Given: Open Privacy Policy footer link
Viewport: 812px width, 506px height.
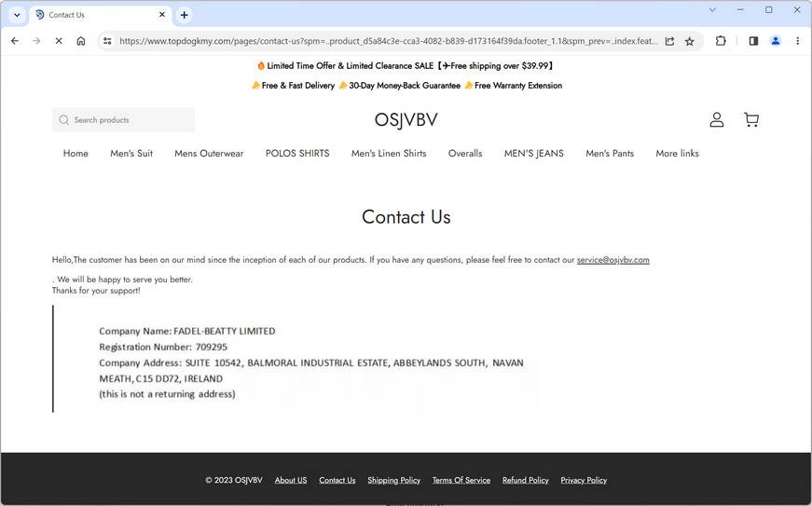Looking at the screenshot, I should click(584, 480).
